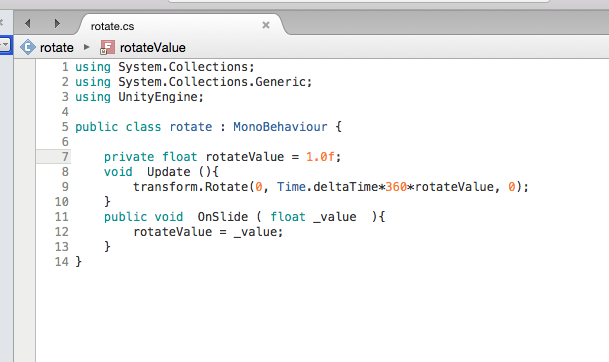Click 'Time' on line 9
Screen dimensions: 609x362
click(291, 187)
